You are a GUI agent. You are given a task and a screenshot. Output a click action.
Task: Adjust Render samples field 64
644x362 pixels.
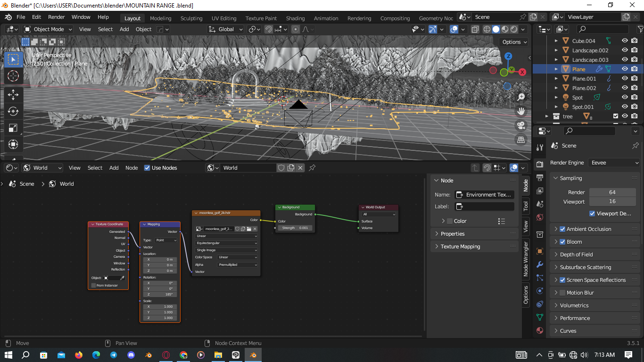coord(612,192)
